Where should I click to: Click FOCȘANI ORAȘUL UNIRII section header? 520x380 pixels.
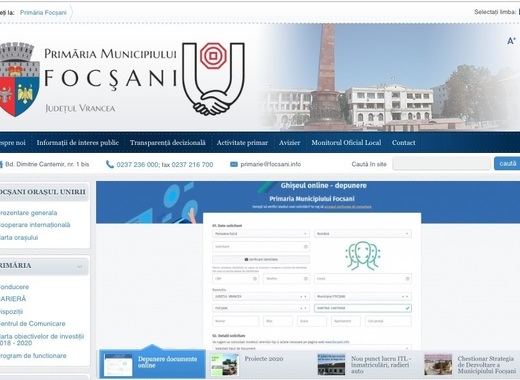[x=44, y=192]
